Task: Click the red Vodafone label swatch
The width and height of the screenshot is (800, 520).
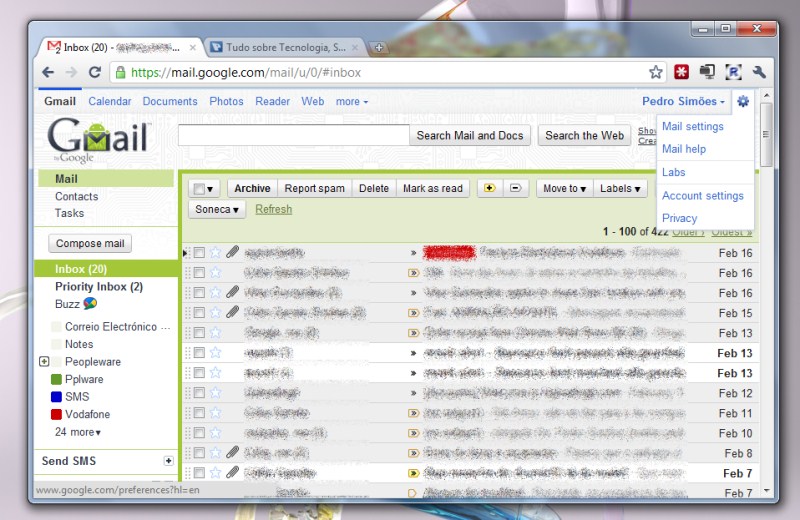Action: 56,414
